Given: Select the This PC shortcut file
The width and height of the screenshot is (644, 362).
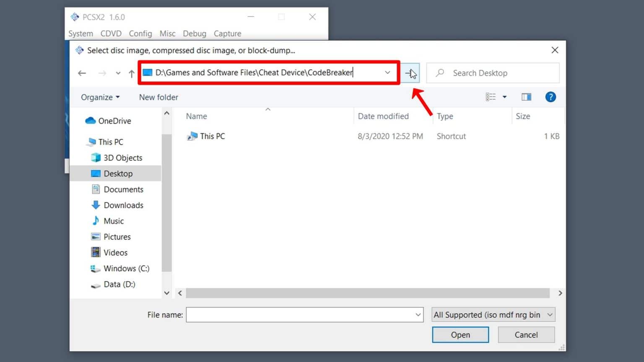Looking at the screenshot, I should tap(205, 136).
